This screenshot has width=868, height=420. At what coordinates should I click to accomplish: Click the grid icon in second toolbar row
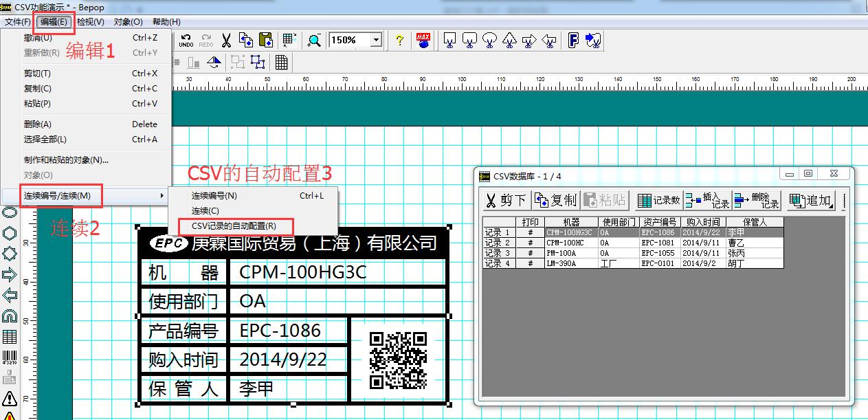point(281,63)
